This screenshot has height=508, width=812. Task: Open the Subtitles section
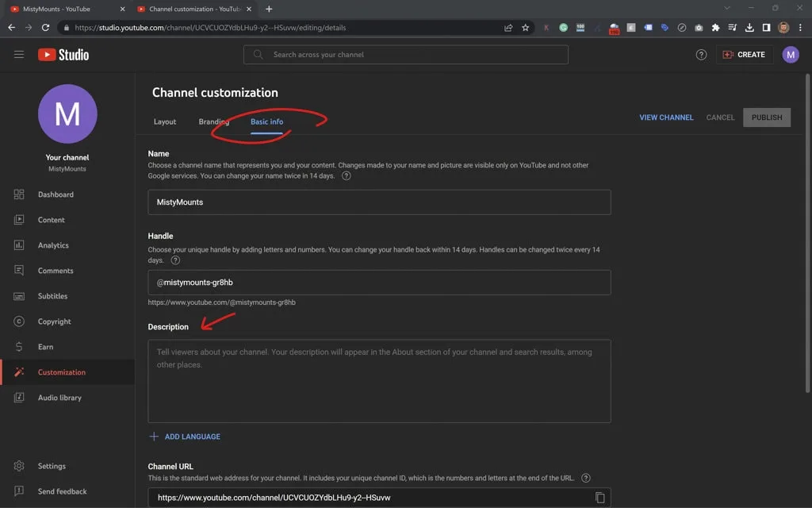click(x=52, y=295)
